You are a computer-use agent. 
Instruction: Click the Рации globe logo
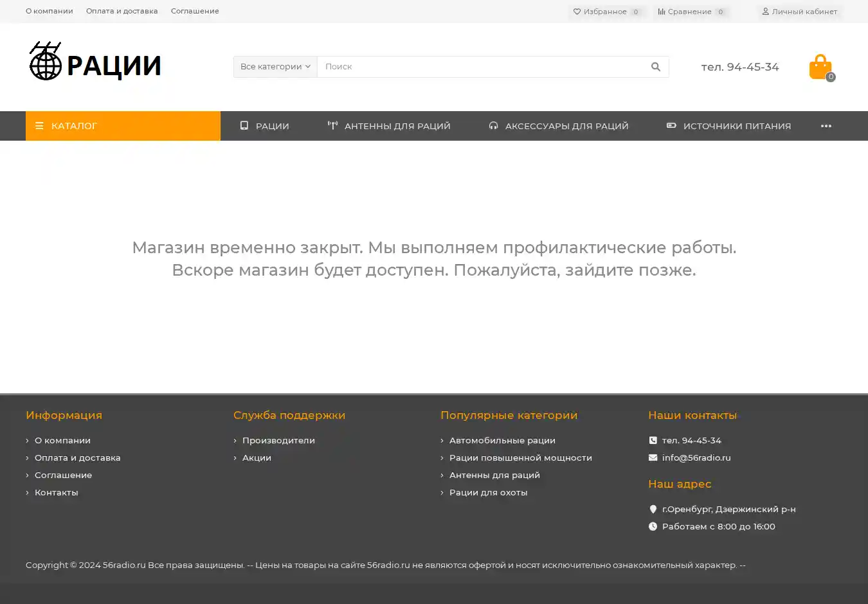[95, 62]
